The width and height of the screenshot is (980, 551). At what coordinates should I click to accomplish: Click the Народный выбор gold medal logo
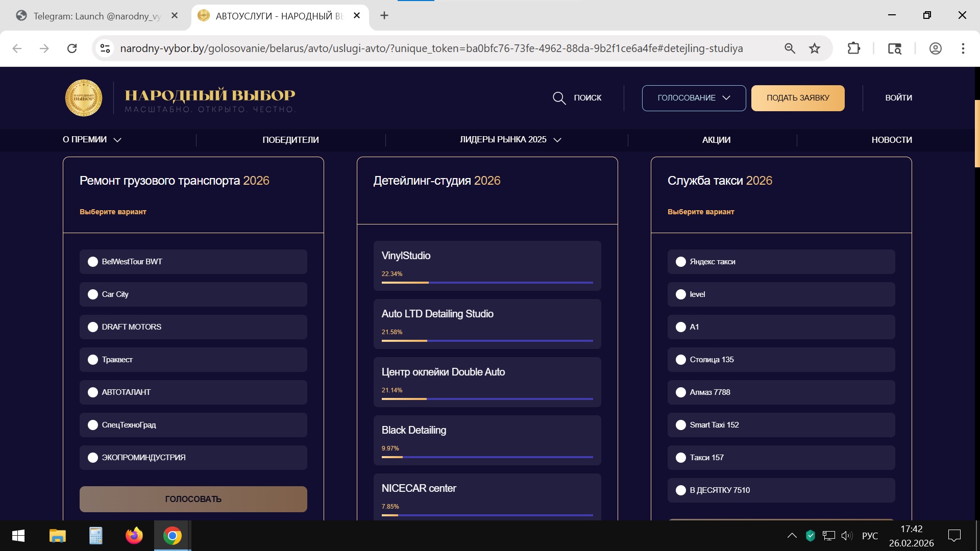tap(84, 97)
